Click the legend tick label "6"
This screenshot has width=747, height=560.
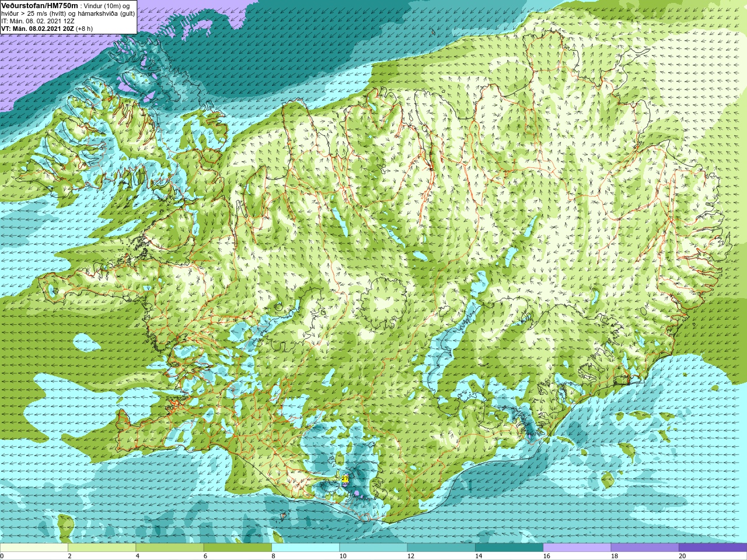[x=205, y=556]
